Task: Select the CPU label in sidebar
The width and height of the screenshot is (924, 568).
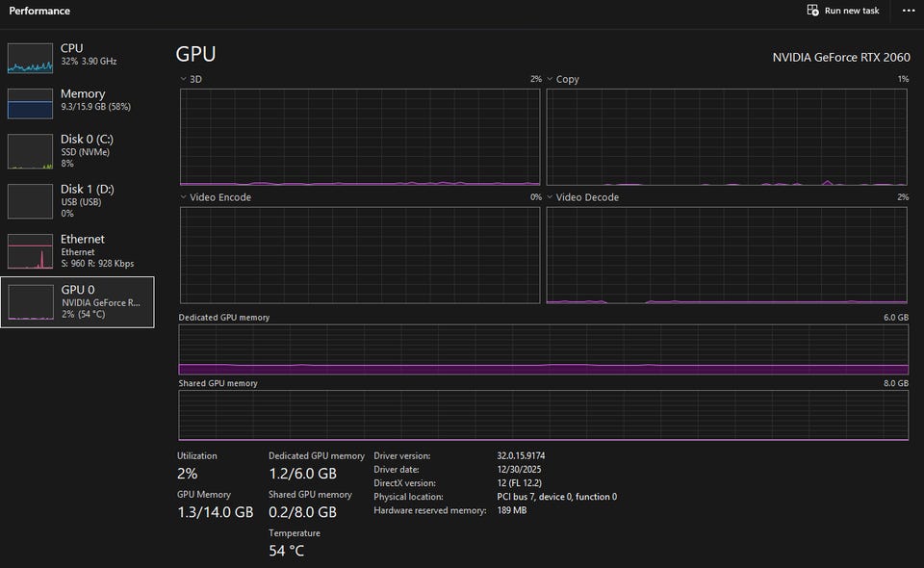Action: 72,47
